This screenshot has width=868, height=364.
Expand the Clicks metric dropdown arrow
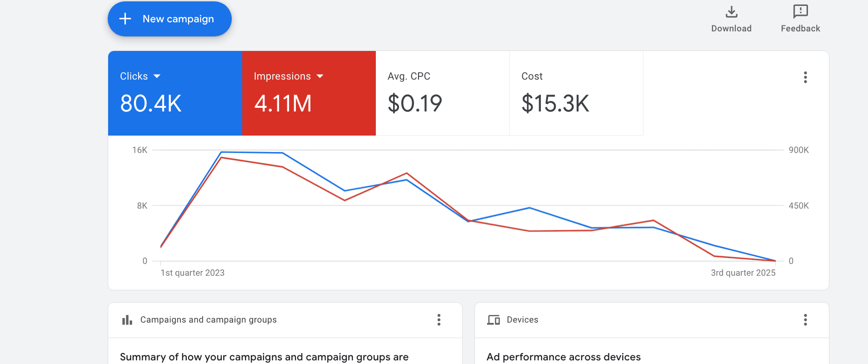(x=157, y=76)
